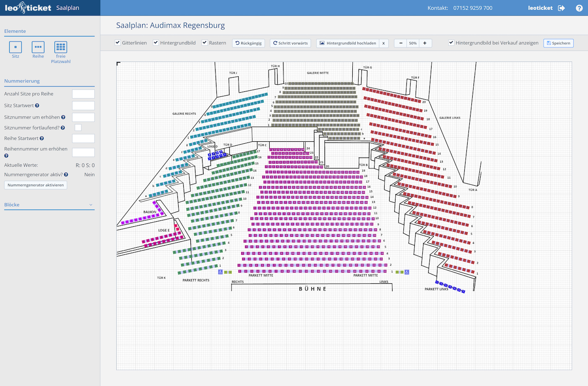Select the Sitz element tool

tap(16, 47)
